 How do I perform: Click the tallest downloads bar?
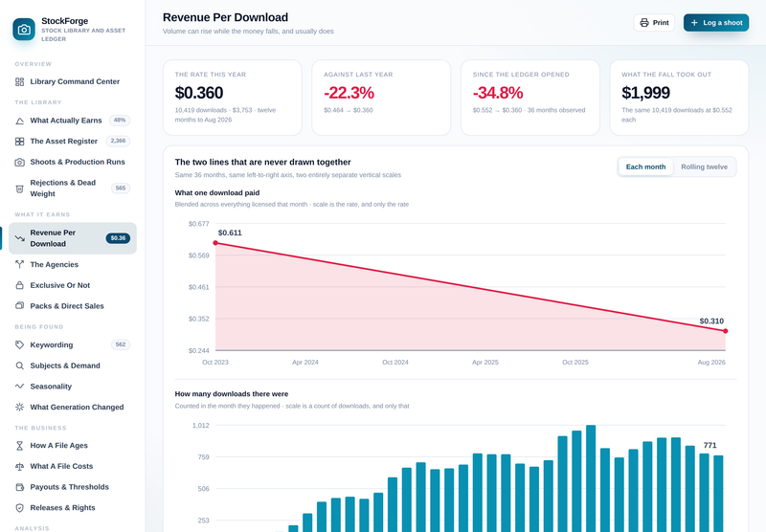click(x=591, y=478)
